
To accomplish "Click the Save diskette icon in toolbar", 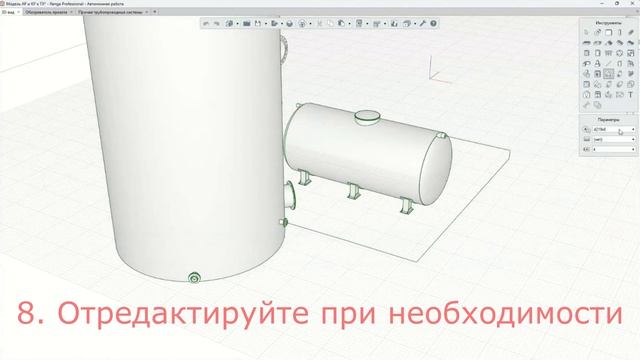I will click(258, 24).
